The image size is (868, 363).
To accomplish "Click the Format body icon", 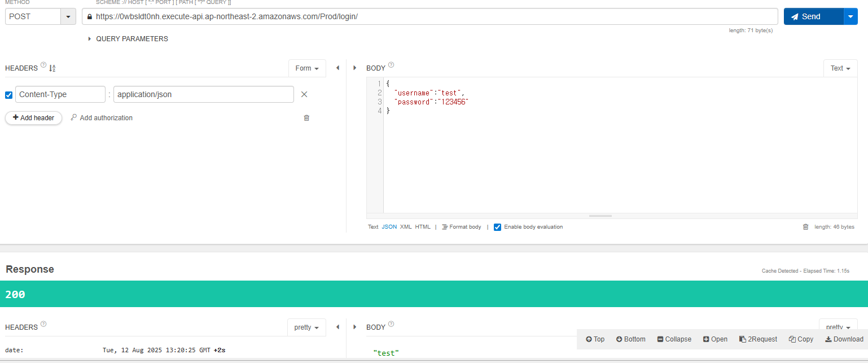I will tap(445, 227).
